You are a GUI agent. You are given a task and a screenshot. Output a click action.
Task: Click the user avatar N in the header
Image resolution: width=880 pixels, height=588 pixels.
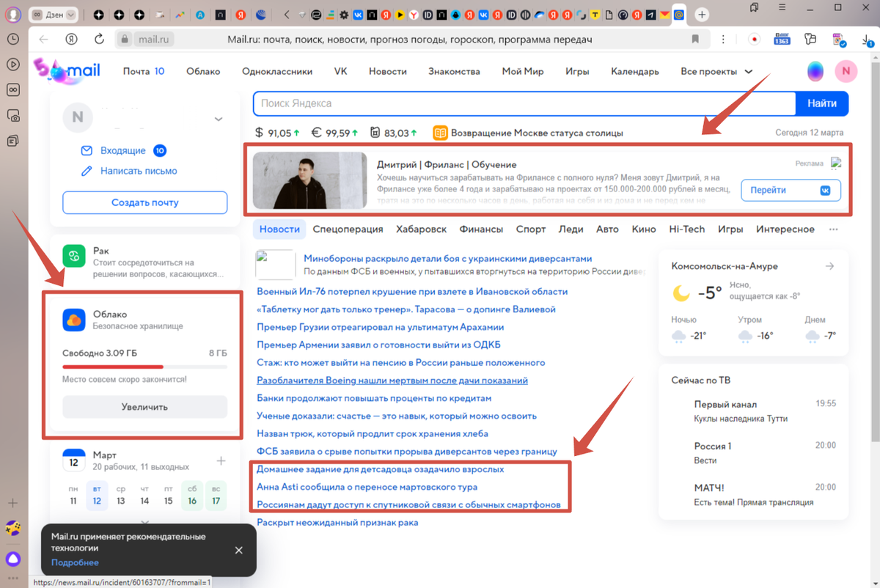tap(846, 71)
